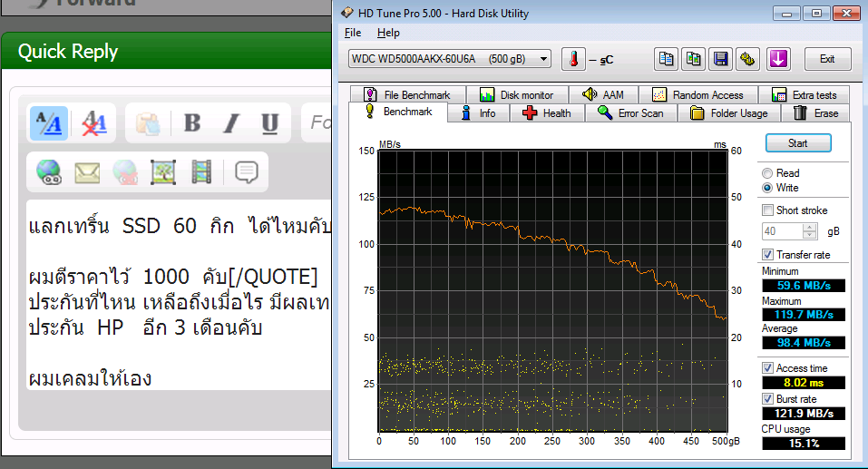Click the Start benchmark button
This screenshot has width=868, height=469.
tap(798, 142)
